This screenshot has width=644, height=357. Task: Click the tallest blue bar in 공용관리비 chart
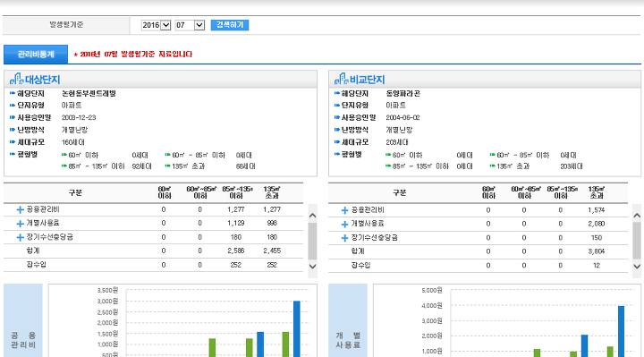[297, 328]
